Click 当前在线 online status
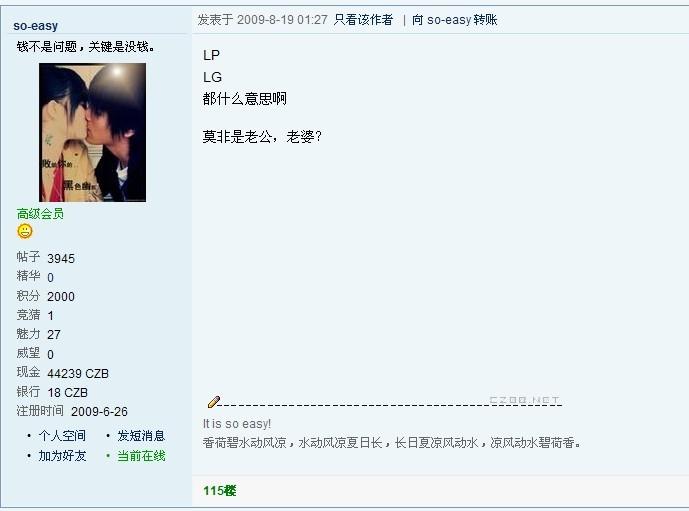 pyautogui.click(x=141, y=456)
